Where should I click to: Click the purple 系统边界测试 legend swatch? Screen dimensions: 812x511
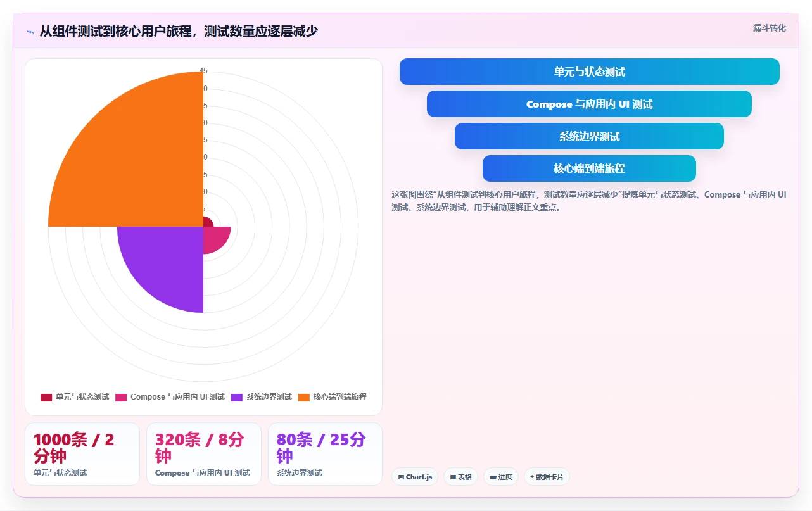click(236, 397)
